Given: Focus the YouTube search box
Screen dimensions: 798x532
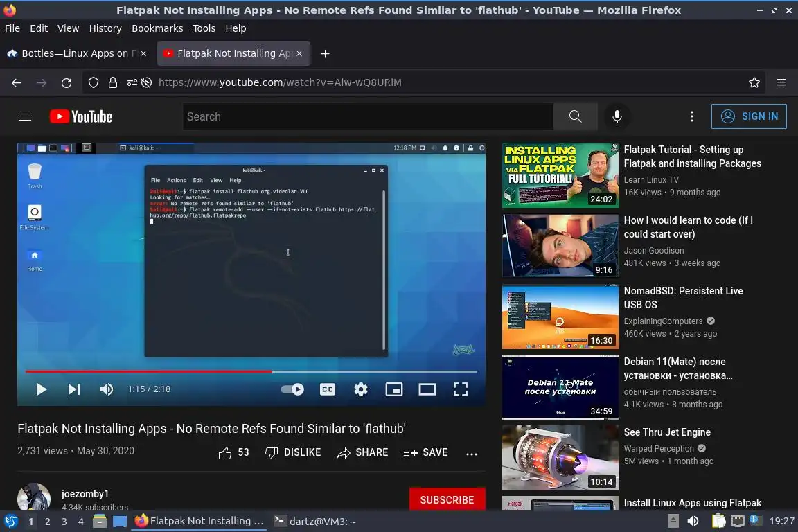Looking at the screenshot, I should tap(367, 116).
